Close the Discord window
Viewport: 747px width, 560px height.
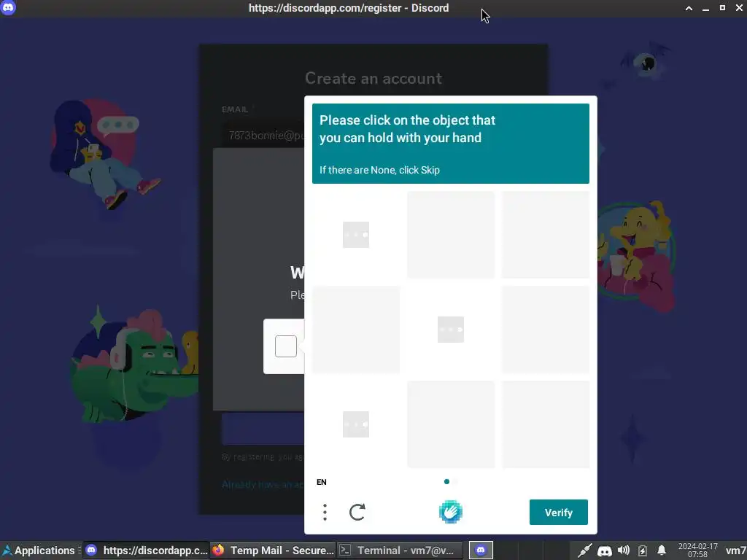(x=739, y=8)
